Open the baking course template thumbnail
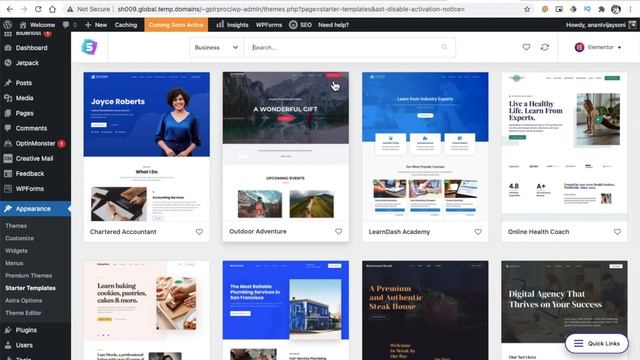The width and height of the screenshot is (640, 360). point(147,310)
